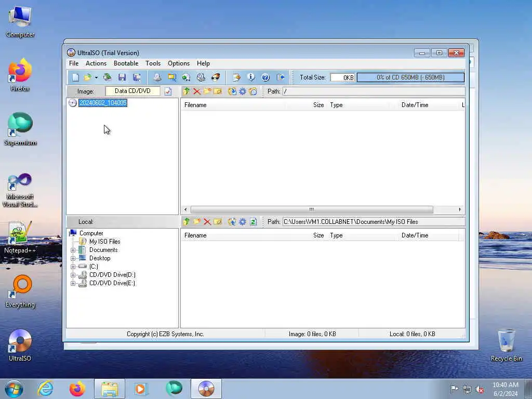
Task: Open the Bootable menu
Action: pyautogui.click(x=126, y=63)
